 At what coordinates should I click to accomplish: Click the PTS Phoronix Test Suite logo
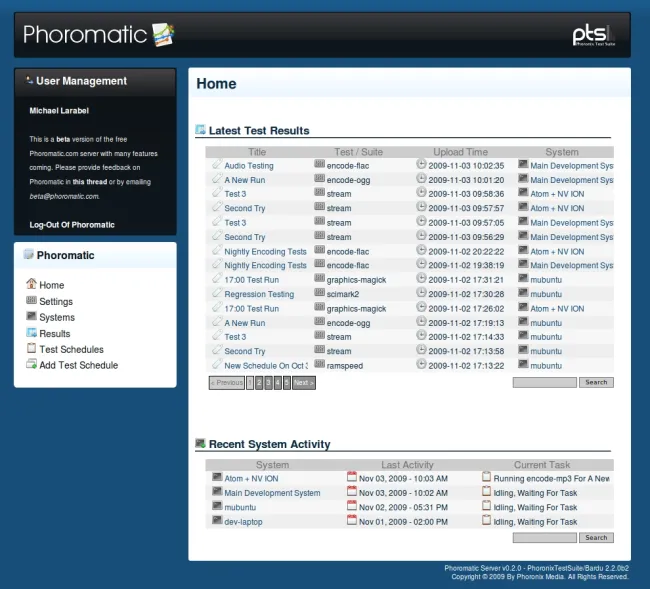point(599,36)
